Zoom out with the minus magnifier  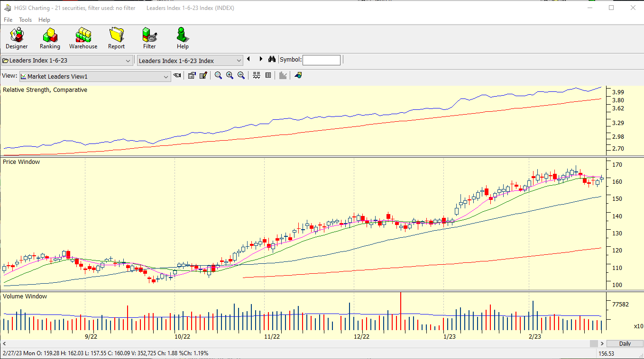[241, 75]
